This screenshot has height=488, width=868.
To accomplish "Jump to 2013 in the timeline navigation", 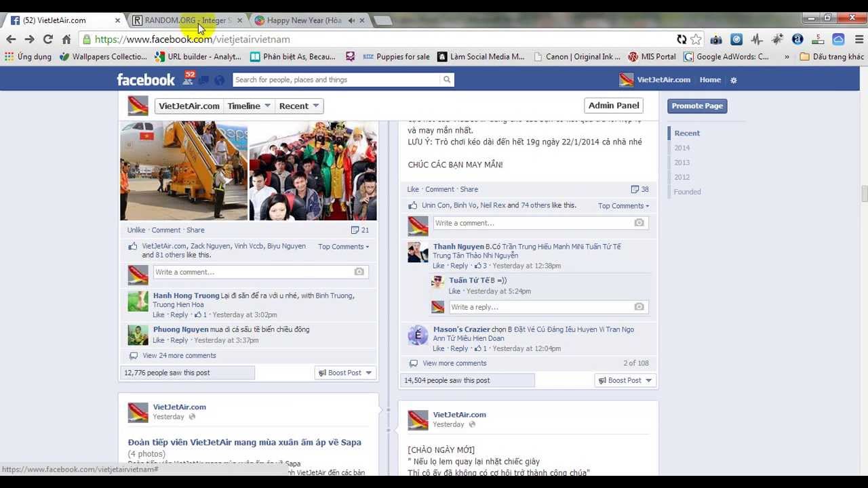I will (x=682, y=163).
